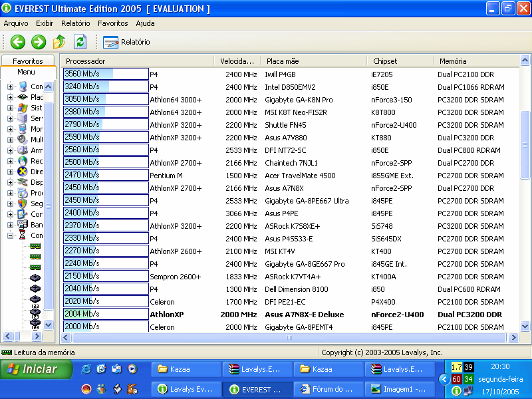The height and width of the screenshot is (399, 532).
Task: Launch Internet Explorer from quick launch
Action: tap(86, 369)
